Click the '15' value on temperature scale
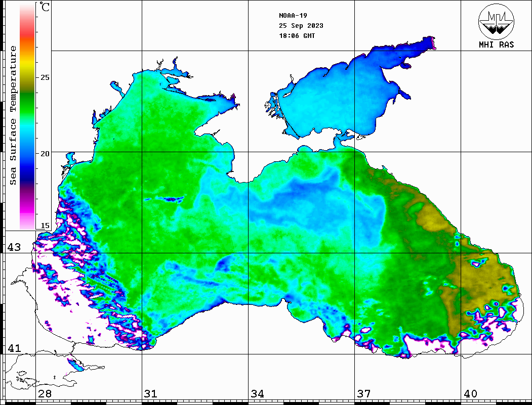The width and height of the screenshot is (532, 405). coord(45,226)
